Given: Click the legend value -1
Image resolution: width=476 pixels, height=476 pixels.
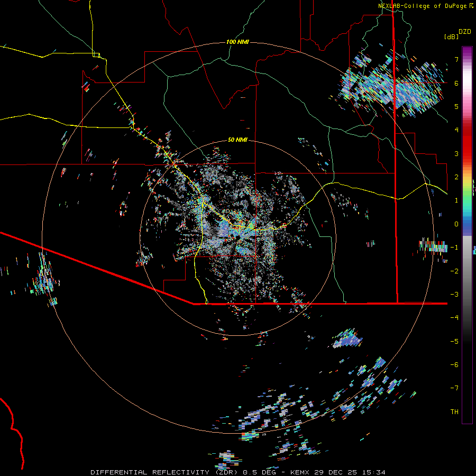Looking at the screenshot, I should point(454,248).
